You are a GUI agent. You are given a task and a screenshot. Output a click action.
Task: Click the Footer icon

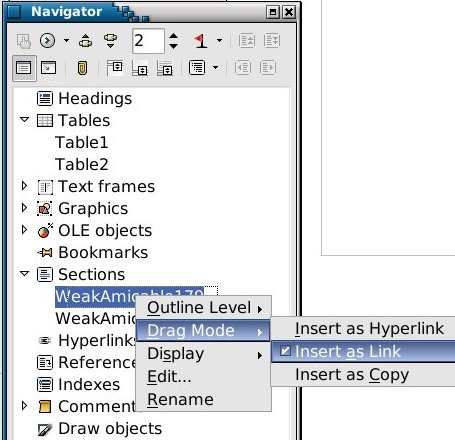tap(140, 68)
